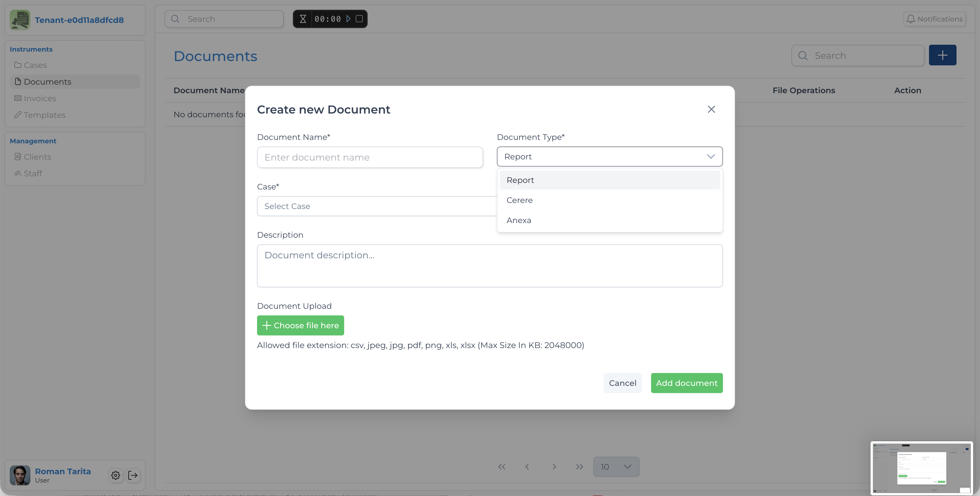Click Choose file here upload button
980x496 pixels.
pyautogui.click(x=300, y=325)
